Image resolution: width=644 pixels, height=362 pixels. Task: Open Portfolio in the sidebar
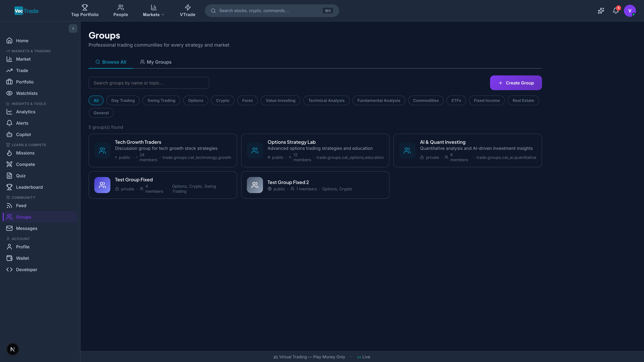[x=40, y=82]
